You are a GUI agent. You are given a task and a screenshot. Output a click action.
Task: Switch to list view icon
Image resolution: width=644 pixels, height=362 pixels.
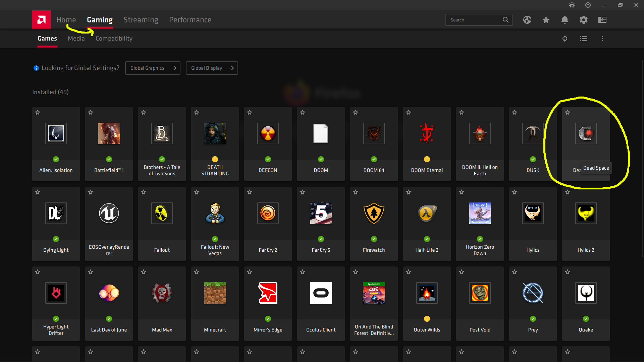click(x=584, y=39)
